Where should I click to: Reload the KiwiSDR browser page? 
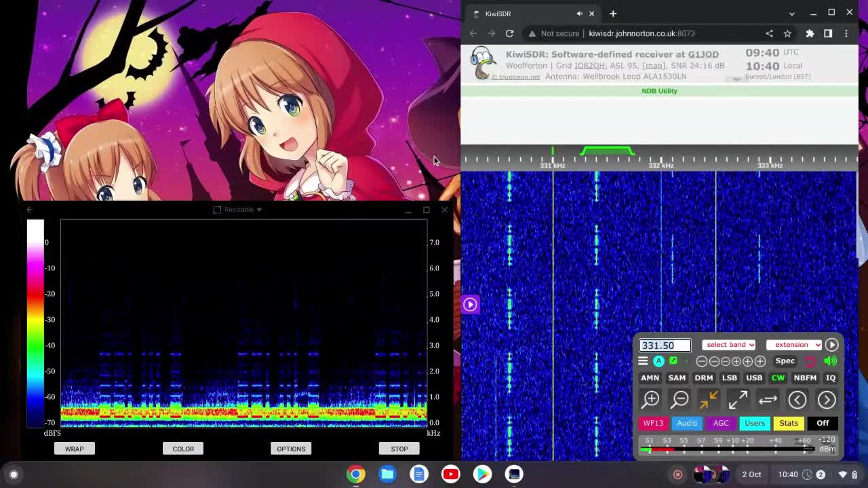tap(509, 33)
